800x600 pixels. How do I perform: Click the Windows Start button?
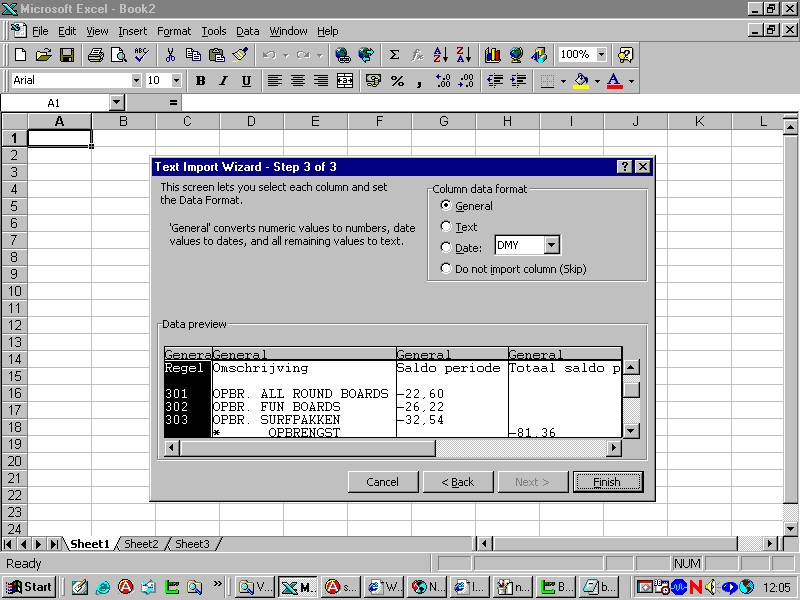[30, 587]
